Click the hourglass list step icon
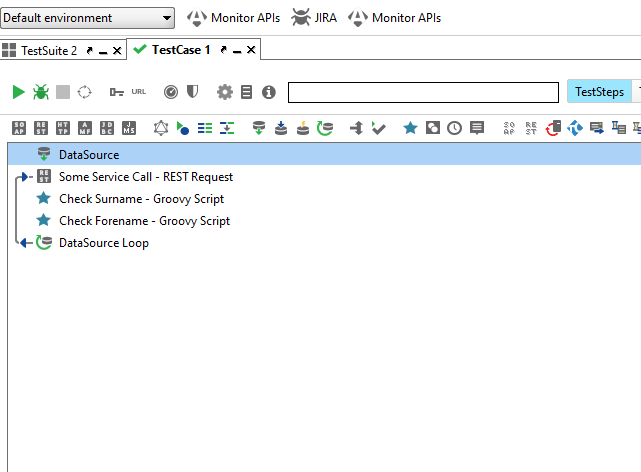641x472 pixels. pyautogui.click(x=619, y=128)
